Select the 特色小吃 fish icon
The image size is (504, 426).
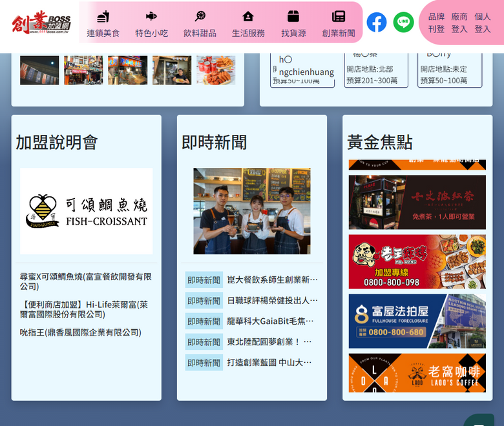151,16
